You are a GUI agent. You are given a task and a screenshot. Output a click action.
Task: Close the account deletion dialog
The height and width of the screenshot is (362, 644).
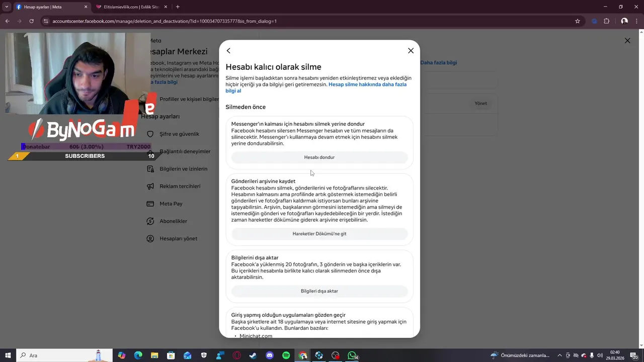[411, 51]
